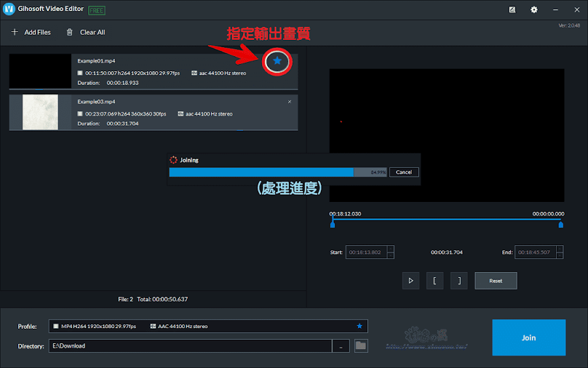The image size is (588, 368).
Task: Minimize the Gihosoft window
Action: click(555, 10)
